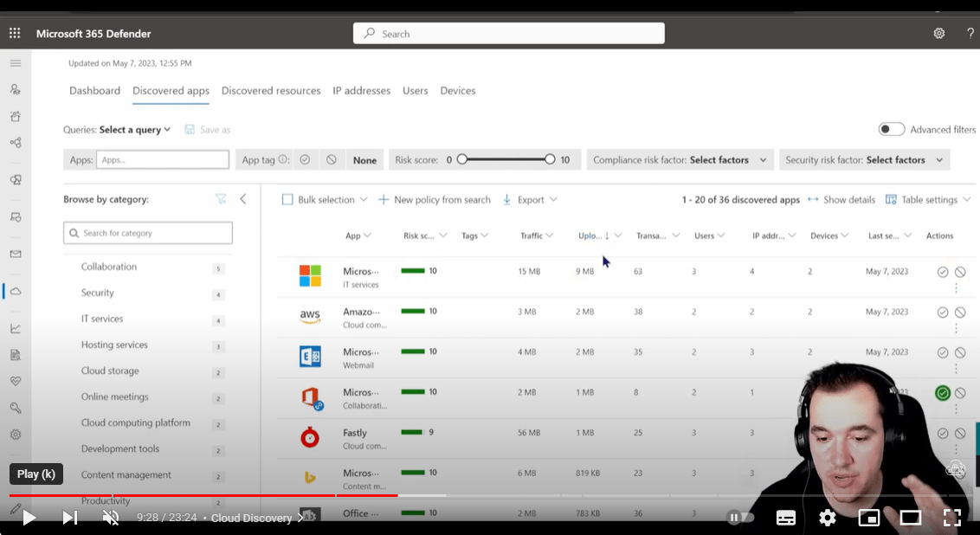
Task: Play the video
Action: 29,518
